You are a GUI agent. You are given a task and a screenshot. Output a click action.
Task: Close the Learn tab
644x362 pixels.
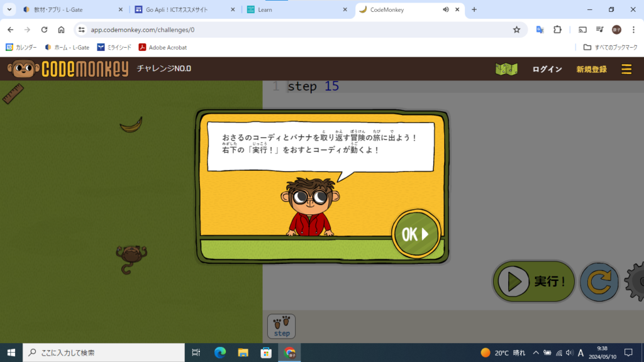(345, 9)
